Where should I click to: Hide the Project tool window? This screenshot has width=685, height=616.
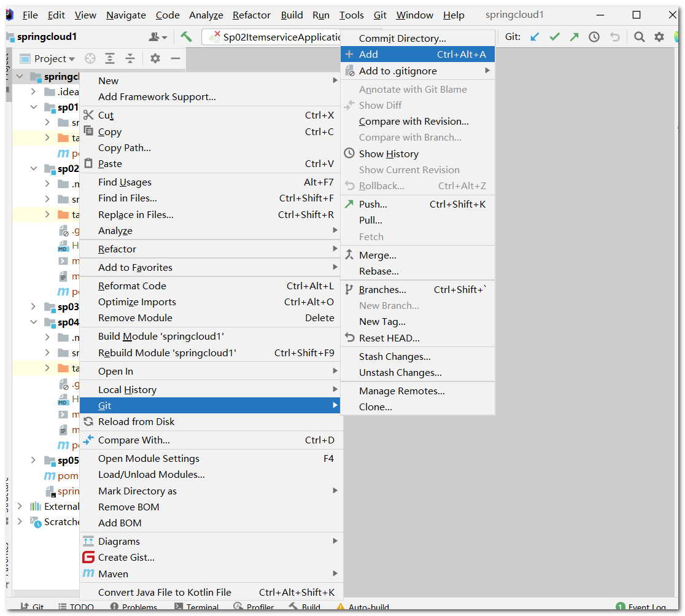pyautogui.click(x=176, y=58)
